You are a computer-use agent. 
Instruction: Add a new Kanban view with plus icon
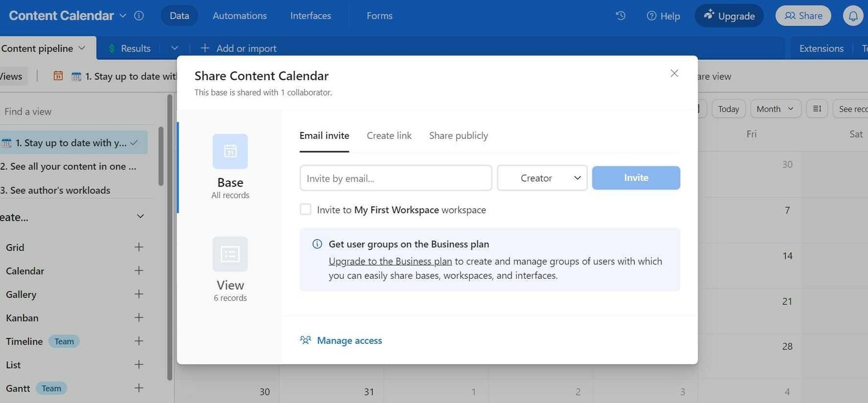click(139, 317)
